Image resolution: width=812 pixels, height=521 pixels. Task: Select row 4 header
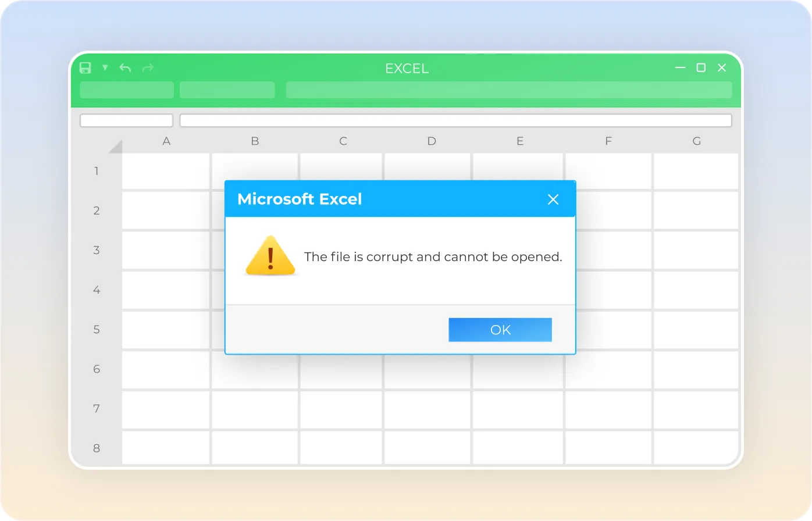click(x=97, y=290)
